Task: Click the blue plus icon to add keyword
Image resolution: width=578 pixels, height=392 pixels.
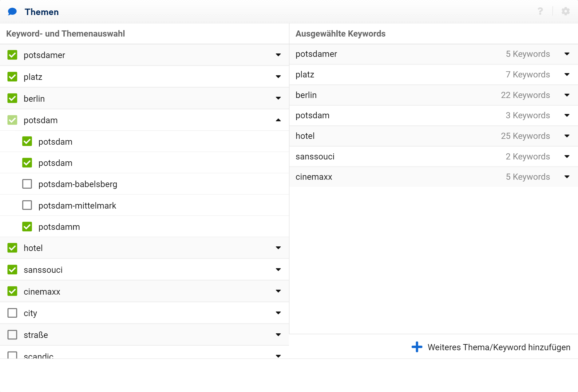Action: point(417,347)
